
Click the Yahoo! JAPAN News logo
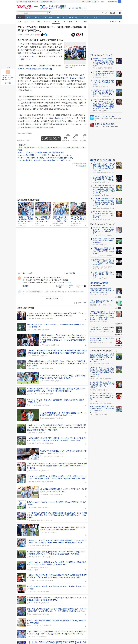pyautogui.click(x=28, y=7)
